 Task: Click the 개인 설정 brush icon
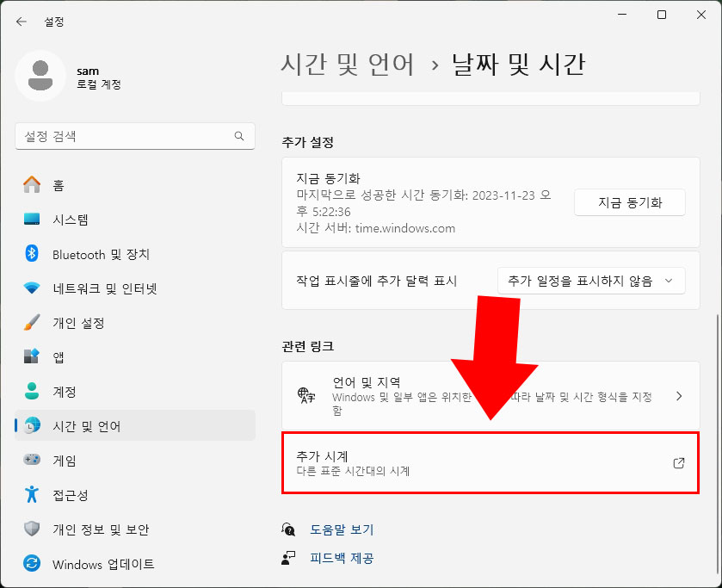(31, 323)
